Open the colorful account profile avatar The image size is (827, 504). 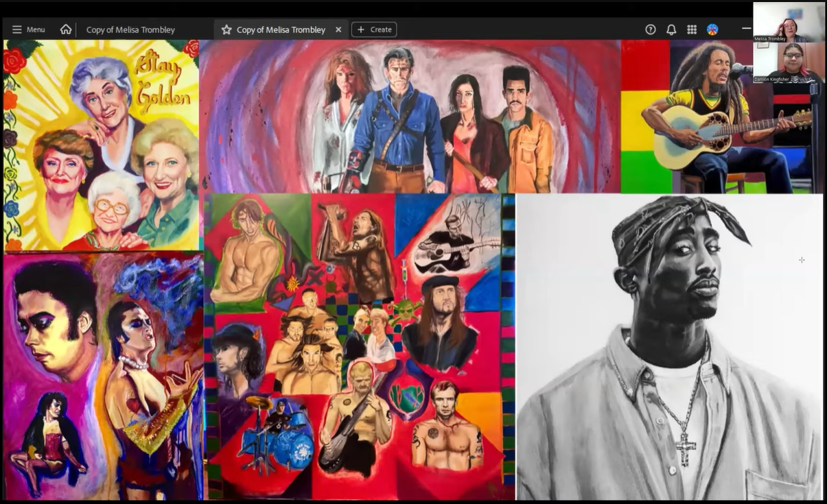tap(712, 29)
